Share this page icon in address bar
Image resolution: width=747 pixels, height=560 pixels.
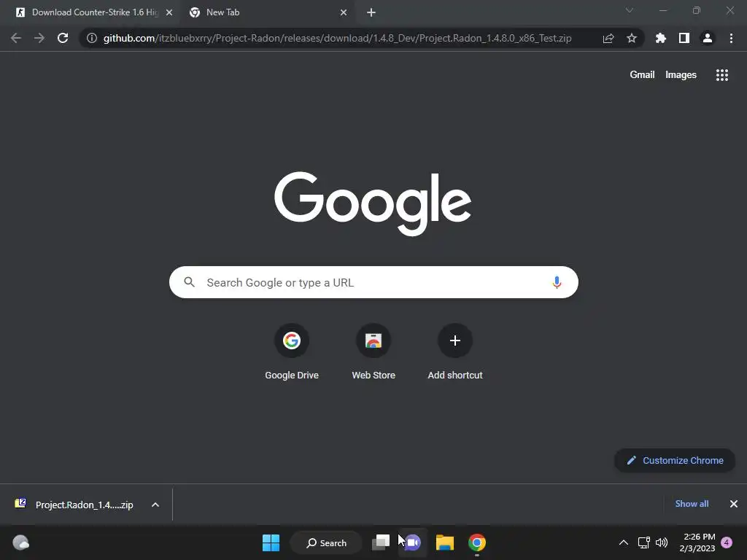[x=608, y=38]
